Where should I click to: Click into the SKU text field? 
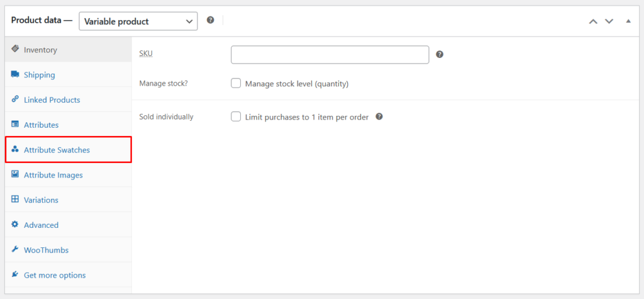(x=330, y=55)
